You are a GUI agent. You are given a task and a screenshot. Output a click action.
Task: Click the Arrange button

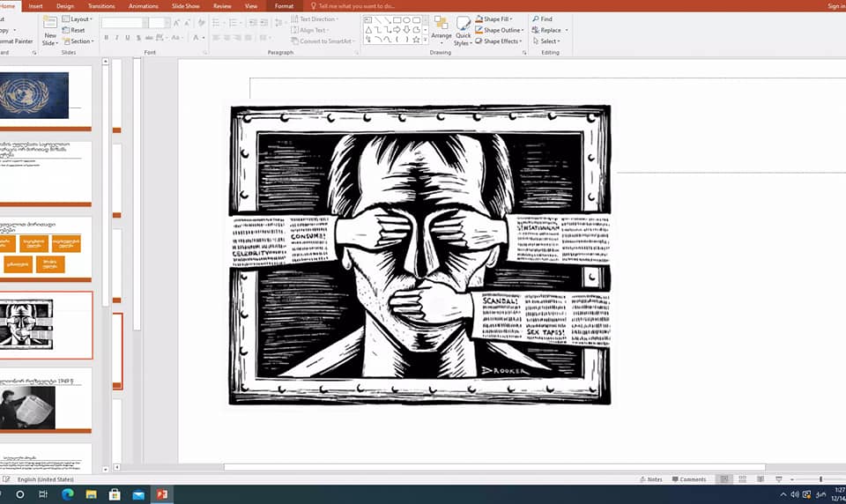(441, 28)
